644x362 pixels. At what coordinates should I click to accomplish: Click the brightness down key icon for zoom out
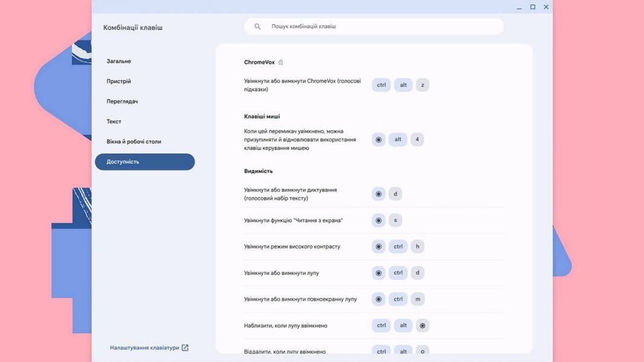point(422,351)
